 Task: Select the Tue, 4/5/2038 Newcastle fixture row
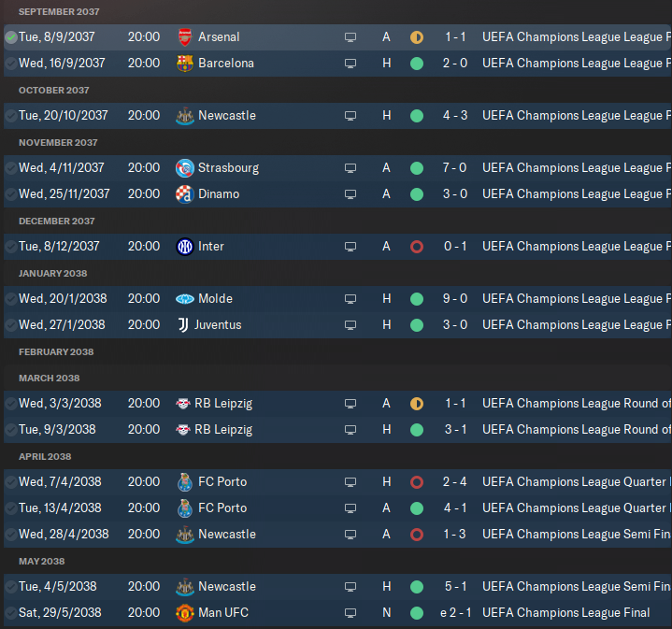[x=337, y=587]
